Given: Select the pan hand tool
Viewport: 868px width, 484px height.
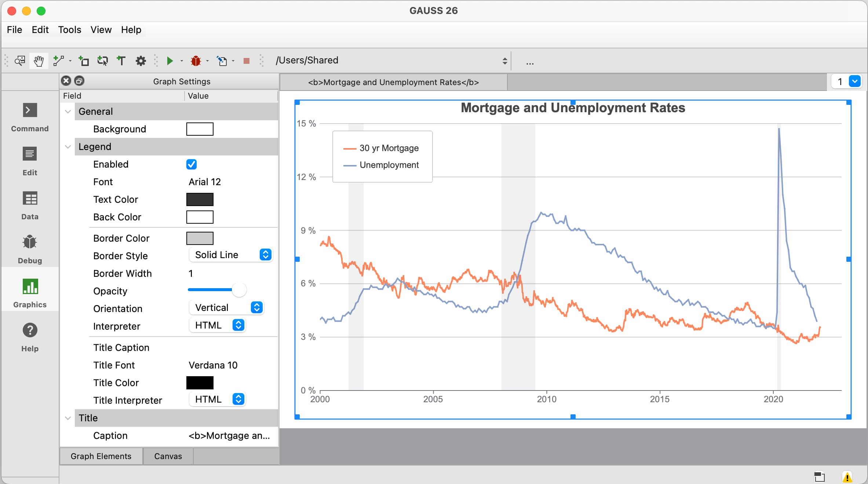Looking at the screenshot, I should 39,61.
